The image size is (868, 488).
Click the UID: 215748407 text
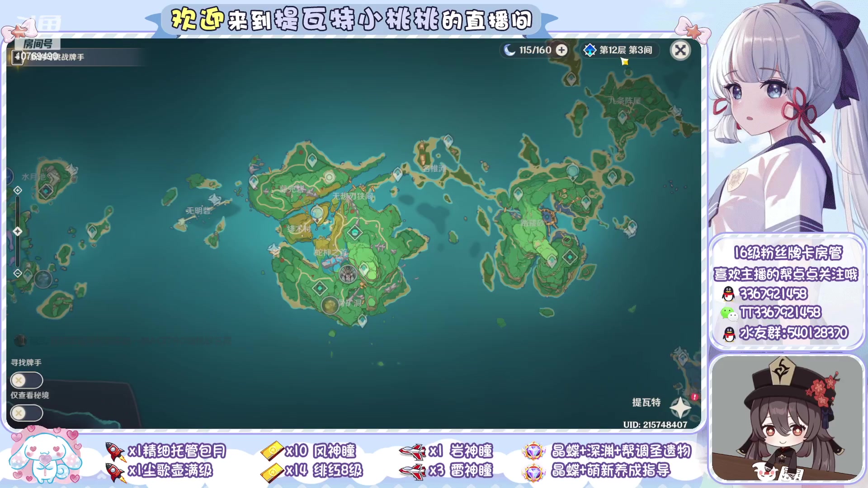tap(655, 425)
